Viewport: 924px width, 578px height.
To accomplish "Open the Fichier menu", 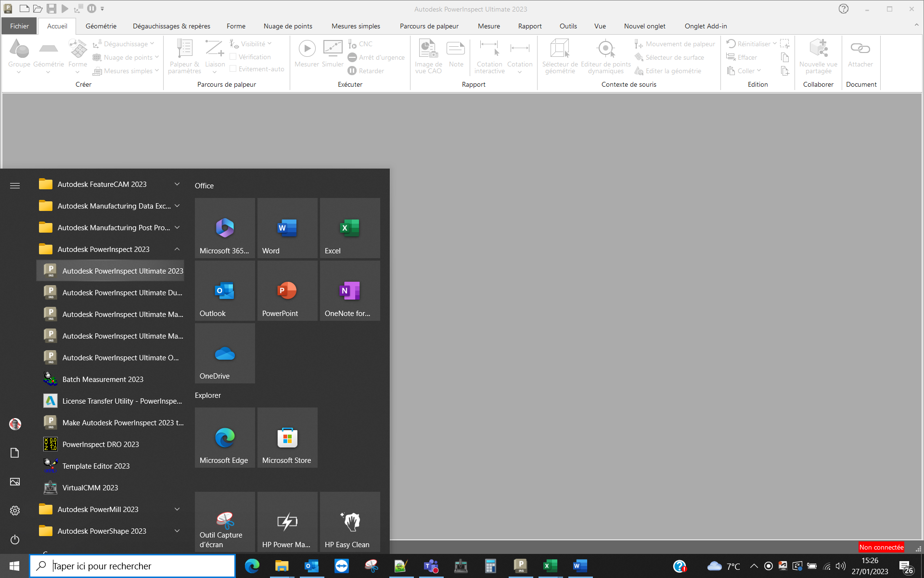I will click(x=19, y=26).
